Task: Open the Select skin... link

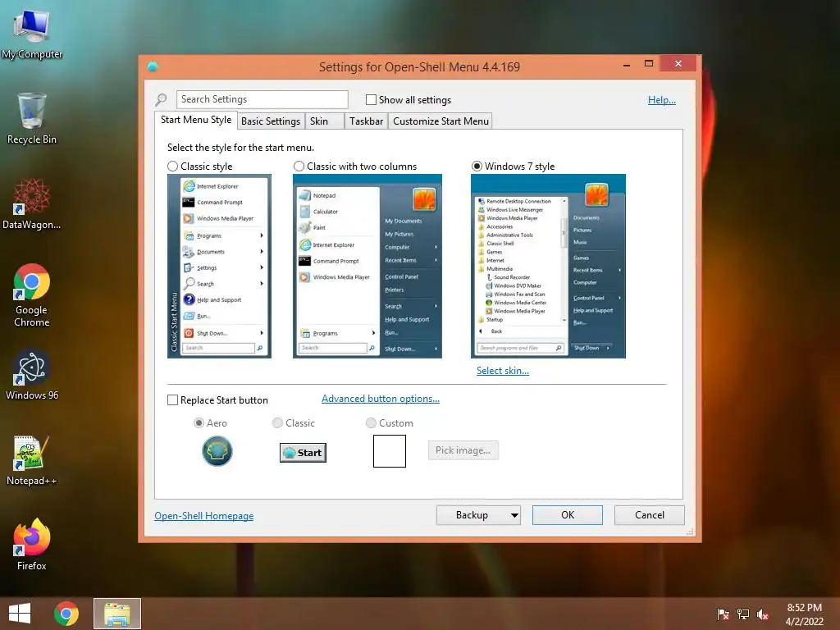Action: pyautogui.click(x=503, y=371)
